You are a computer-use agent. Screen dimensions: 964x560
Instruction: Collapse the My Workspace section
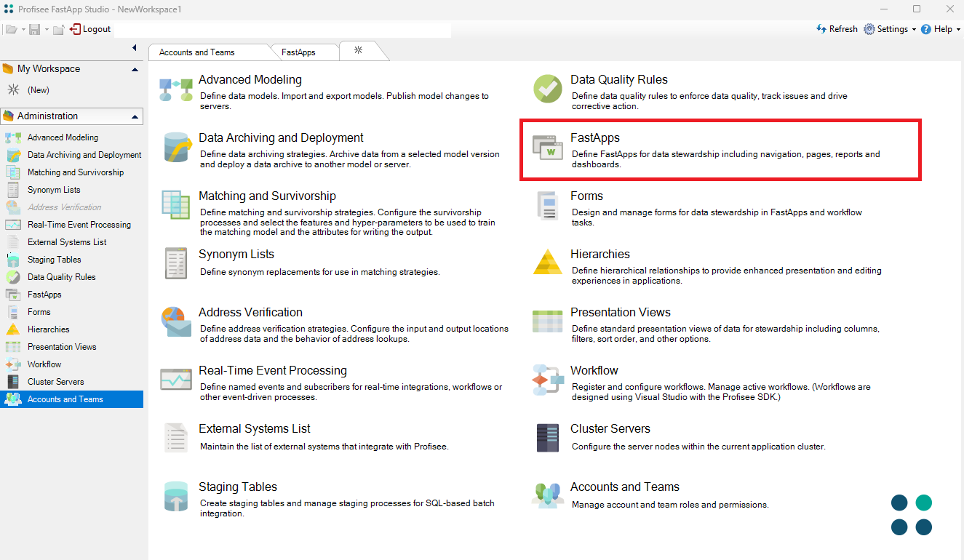135,69
